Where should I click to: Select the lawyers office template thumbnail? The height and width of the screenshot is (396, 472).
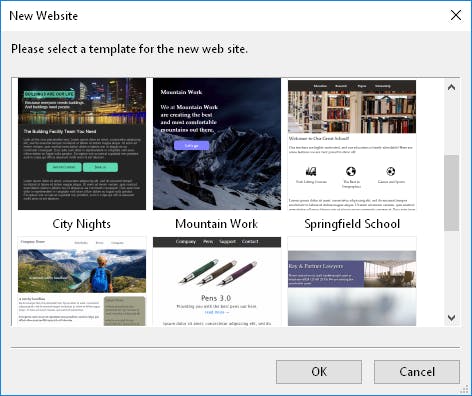352,281
